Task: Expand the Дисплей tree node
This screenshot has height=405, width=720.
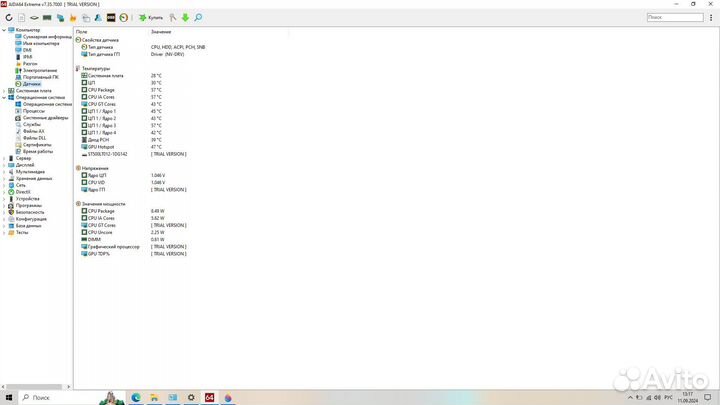Action: point(4,165)
